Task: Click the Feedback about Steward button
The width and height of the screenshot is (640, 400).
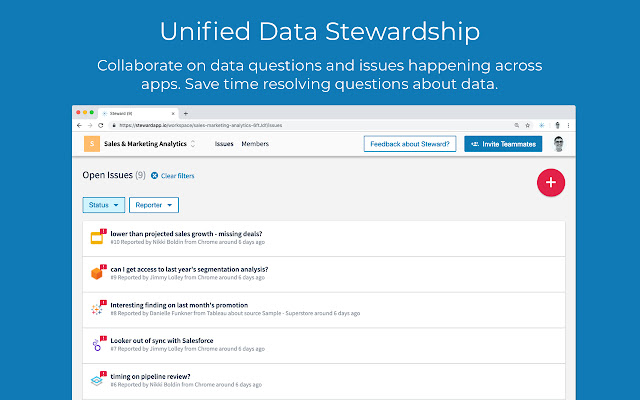Action: tap(410, 144)
